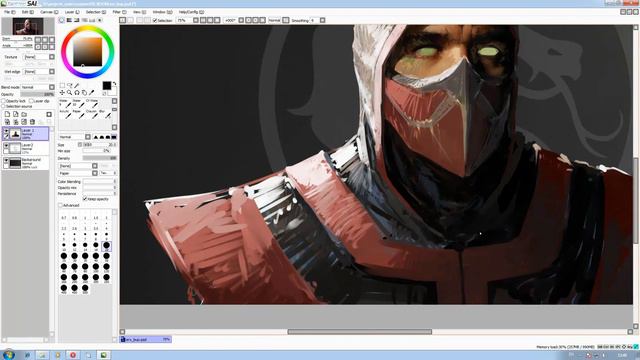This screenshot has height=360, width=640.
Task: Toggle the HSV slider panel icon
Action: coord(76,20)
